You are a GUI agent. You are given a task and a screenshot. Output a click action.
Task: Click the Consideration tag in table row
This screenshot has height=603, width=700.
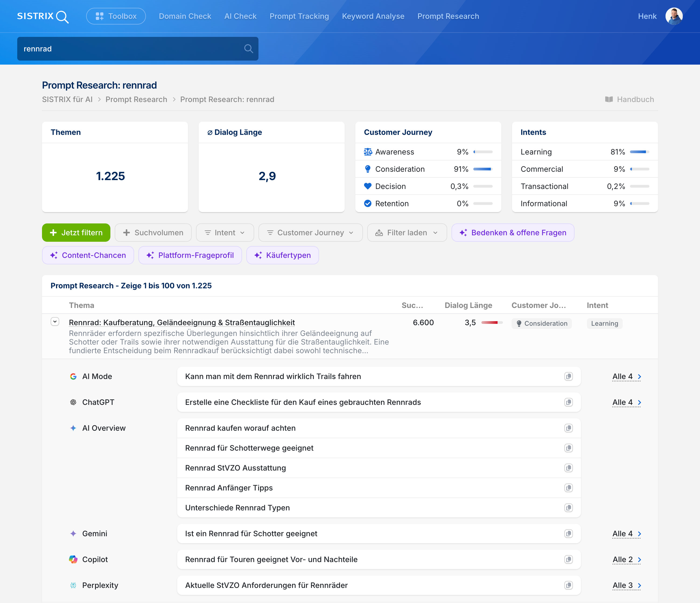[x=541, y=324]
